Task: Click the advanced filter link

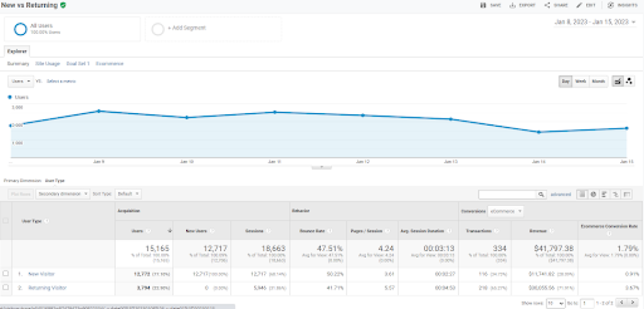Action: [x=561, y=194]
